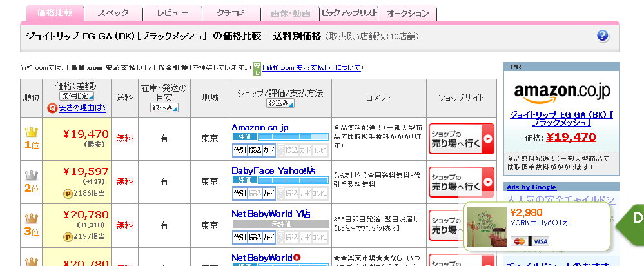
Task: Click the ¥20,780 price in the third-place row
Action: click(86, 214)
